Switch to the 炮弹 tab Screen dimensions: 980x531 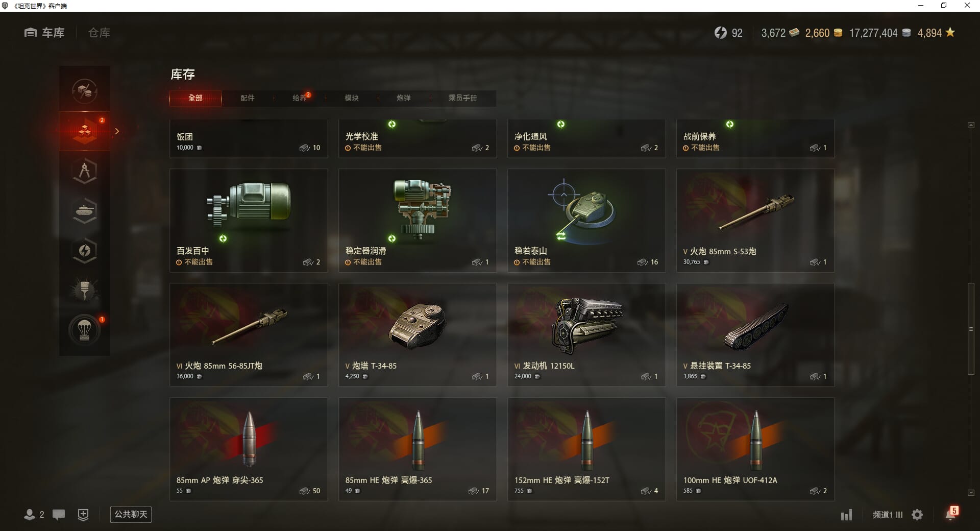pos(404,98)
